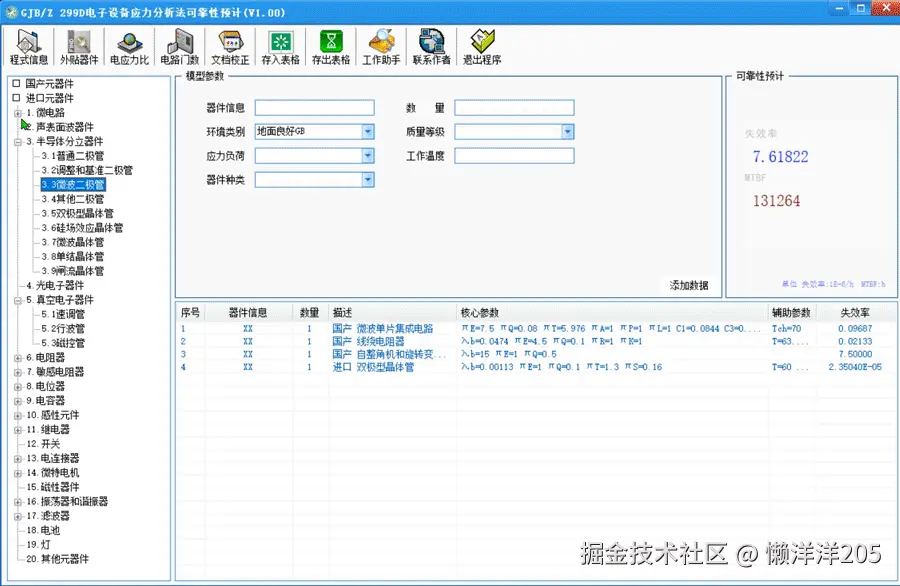Collapse the 3.半导体分立器件 branch
Viewport: 900px width, 586px height.
click(x=16, y=141)
